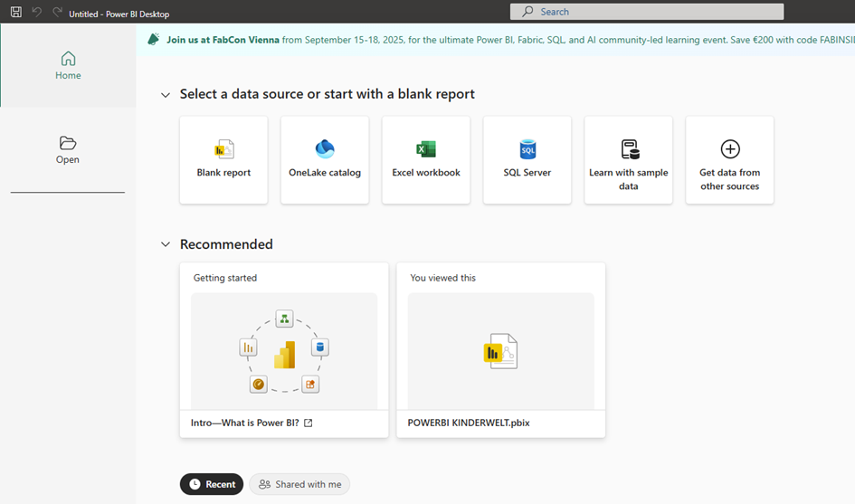855x504 pixels.
Task: Click the clock icon on Recent
Action: [195, 484]
